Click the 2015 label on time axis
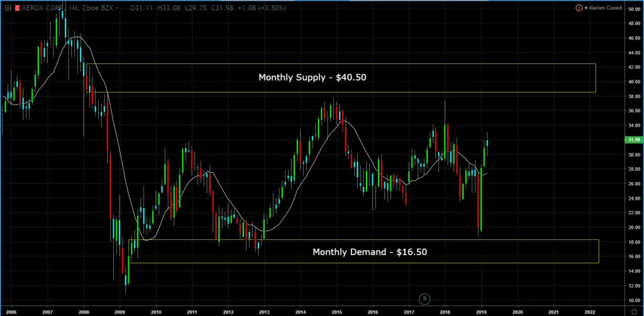 [x=336, y=311]
